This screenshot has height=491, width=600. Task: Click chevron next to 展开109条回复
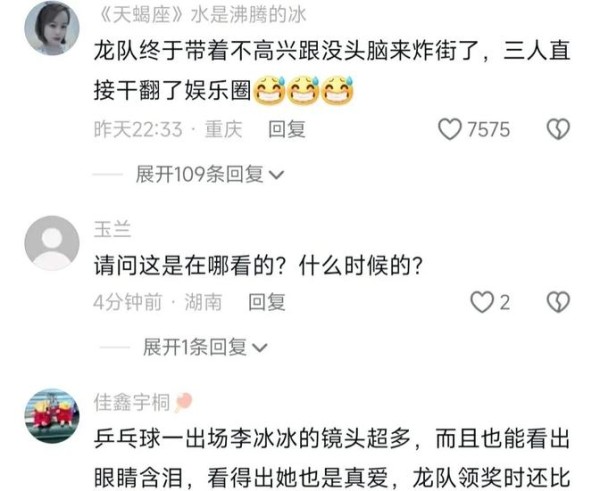tap(276, 175)
